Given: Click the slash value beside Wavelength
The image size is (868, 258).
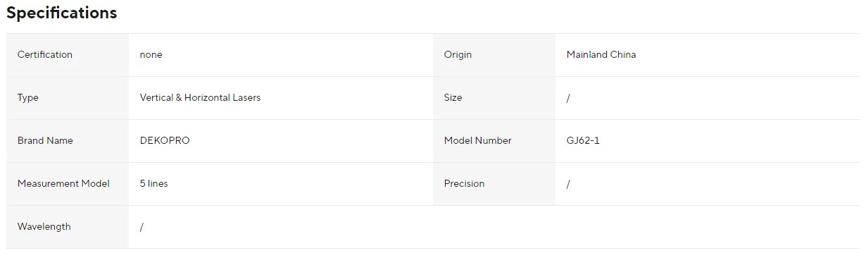Looking at the screenshot, I should 141,227.
